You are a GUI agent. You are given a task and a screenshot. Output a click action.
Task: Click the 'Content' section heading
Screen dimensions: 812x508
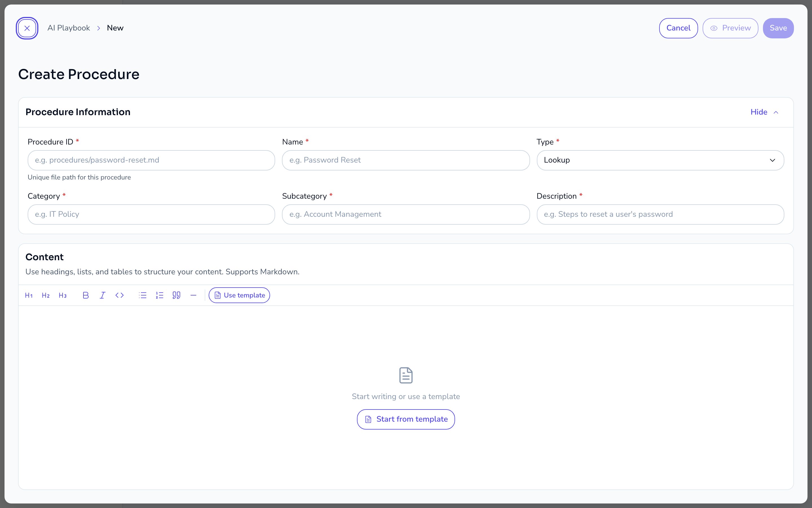point(44,257)
